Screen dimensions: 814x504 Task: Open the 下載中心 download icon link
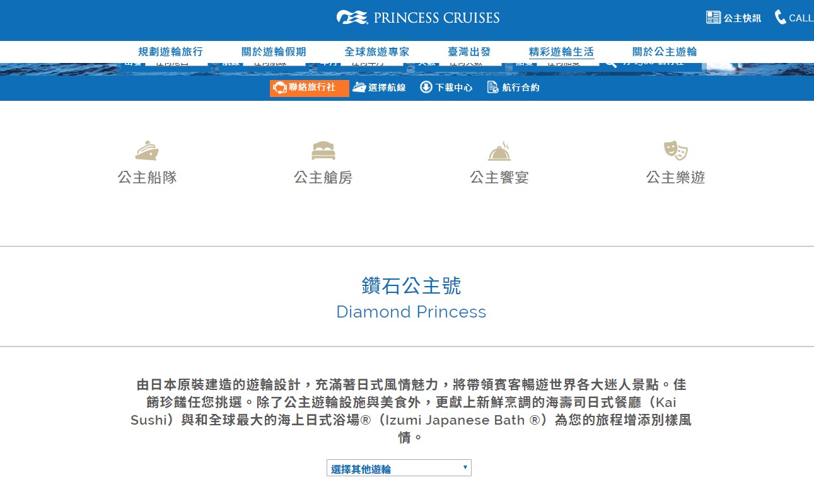[x=446, y=88]
